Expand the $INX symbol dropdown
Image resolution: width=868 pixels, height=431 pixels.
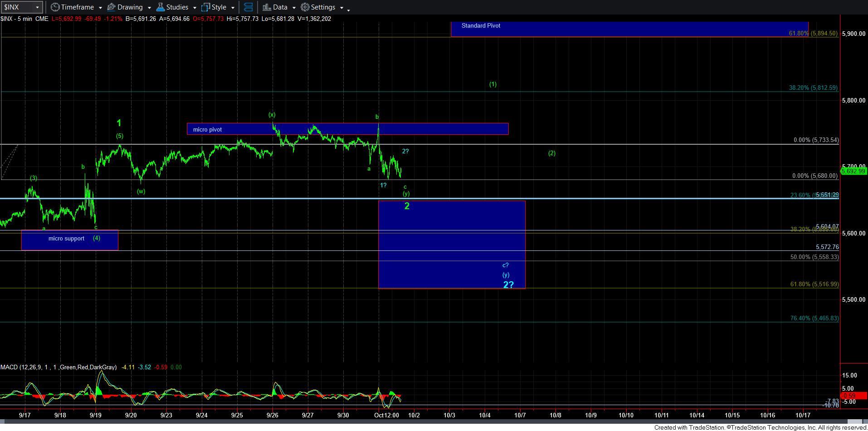(37, 7)
